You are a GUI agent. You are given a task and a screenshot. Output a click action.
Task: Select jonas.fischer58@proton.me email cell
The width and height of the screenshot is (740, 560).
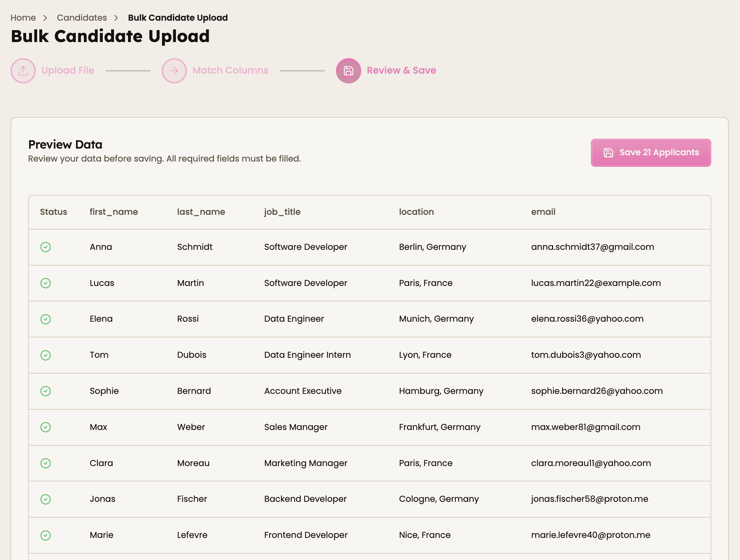click(589, 499)
